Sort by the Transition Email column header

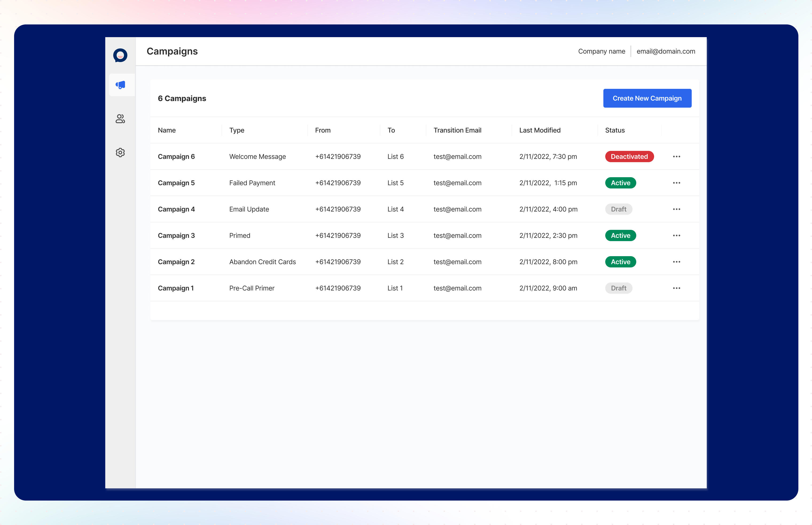pyautogui.click(x=457, y=130)
